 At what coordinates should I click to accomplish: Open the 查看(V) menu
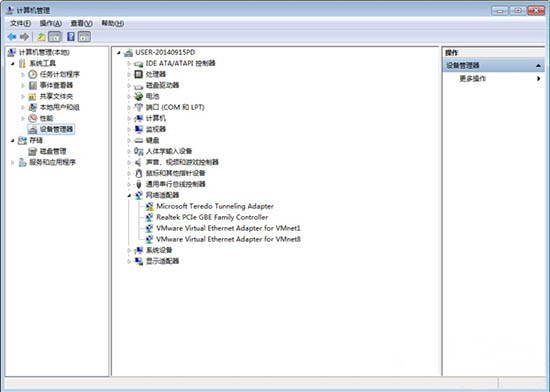pos(81,23)
